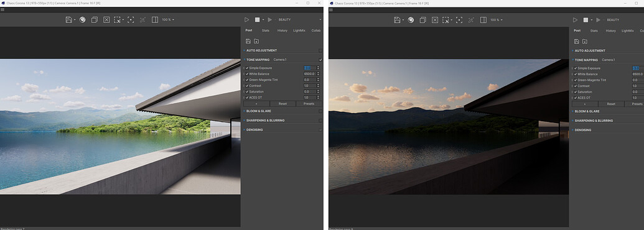The width and height of the screenshot is (644, 230).
Task: Toggle Simple Exposure checkbox in left window
Action: [x=247, y=68]
